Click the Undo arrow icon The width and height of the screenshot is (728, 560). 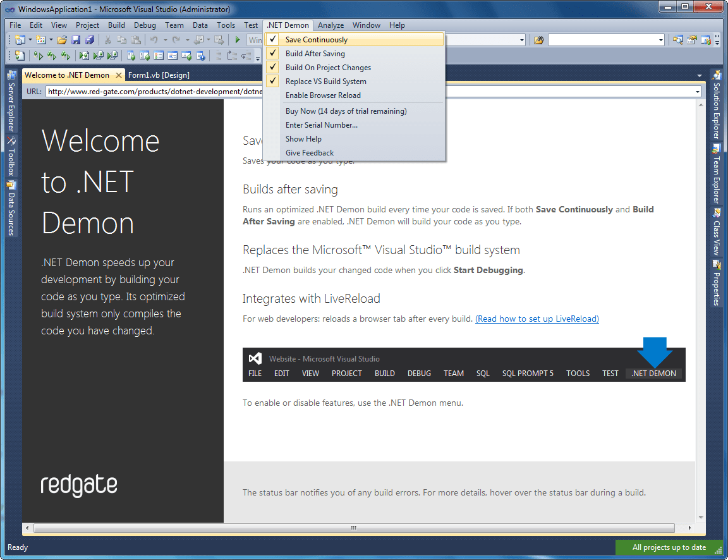(154, 40)
